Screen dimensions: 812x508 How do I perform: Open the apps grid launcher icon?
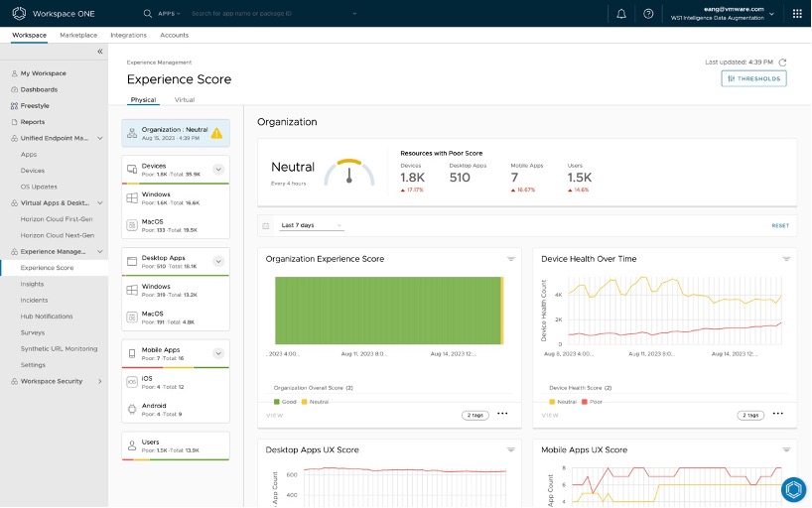pyautogui.click(x=797, y=14)
